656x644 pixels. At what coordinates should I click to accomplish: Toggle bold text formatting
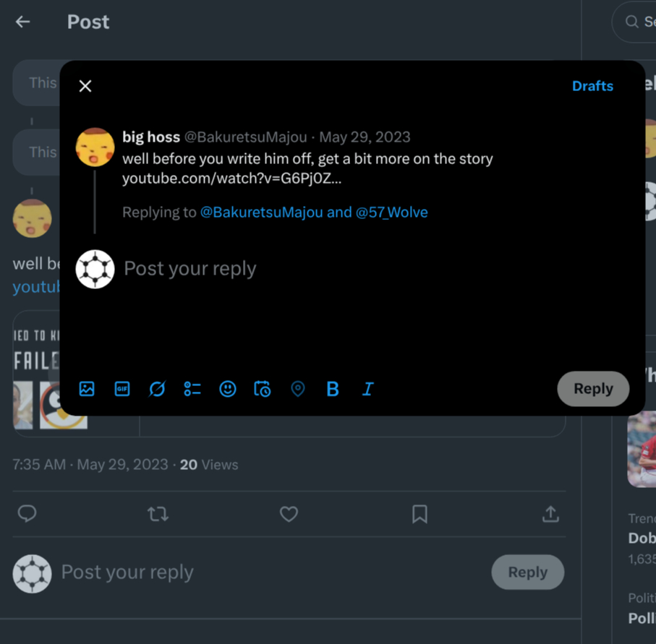pos(333,389)
